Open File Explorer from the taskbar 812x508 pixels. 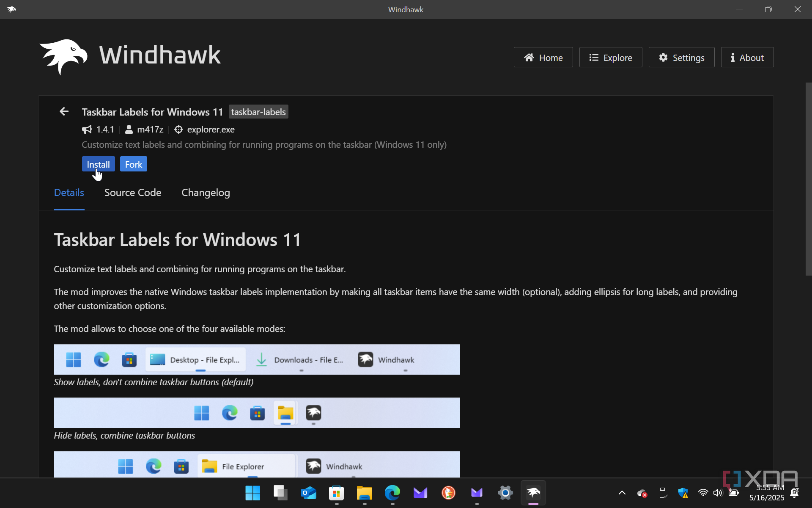[x=364, y=493]
